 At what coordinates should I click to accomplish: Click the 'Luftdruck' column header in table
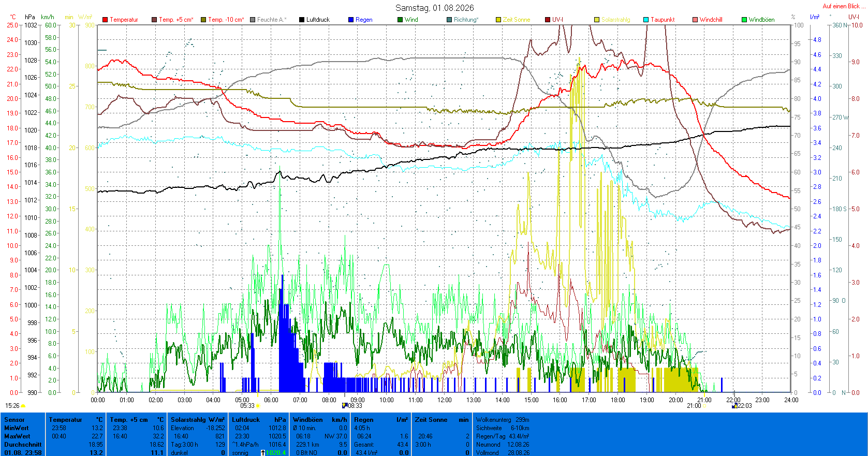click(x=246, y=420)
